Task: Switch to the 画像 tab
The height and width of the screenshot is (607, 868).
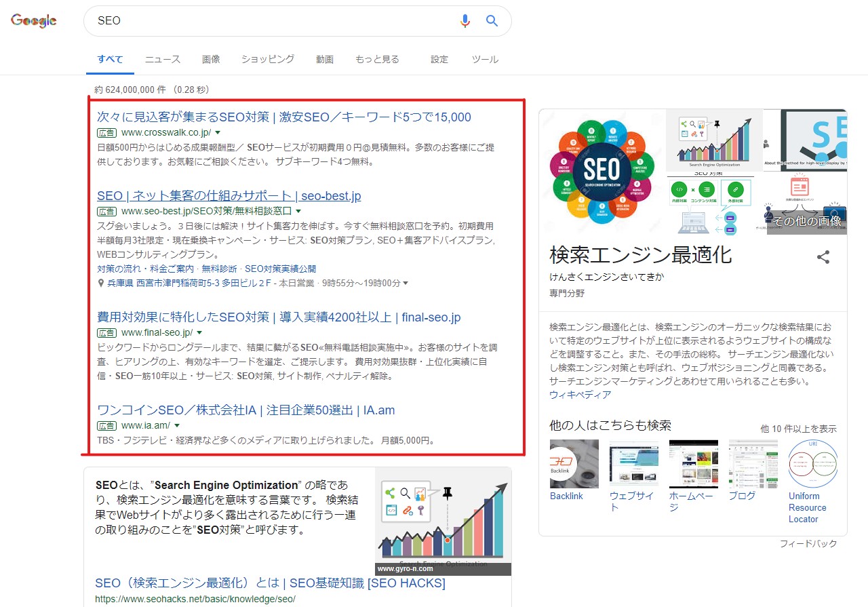Action: point(211,59)
